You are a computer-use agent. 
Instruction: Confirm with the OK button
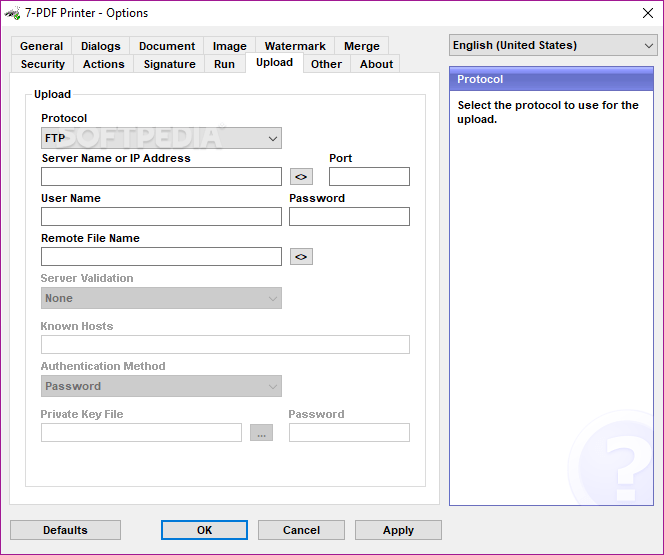coord(204,530)
